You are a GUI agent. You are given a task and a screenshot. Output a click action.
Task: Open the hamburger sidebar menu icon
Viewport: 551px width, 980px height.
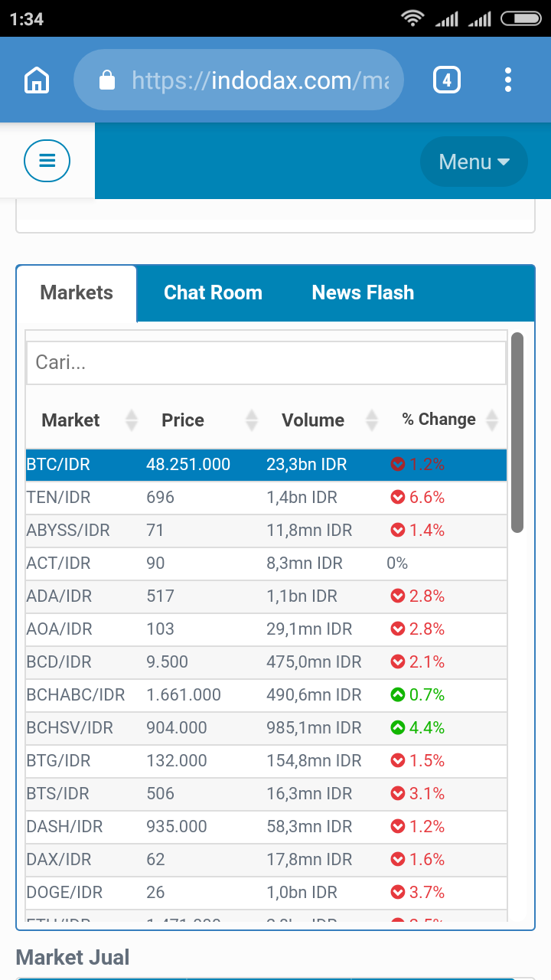coord(47,161)
